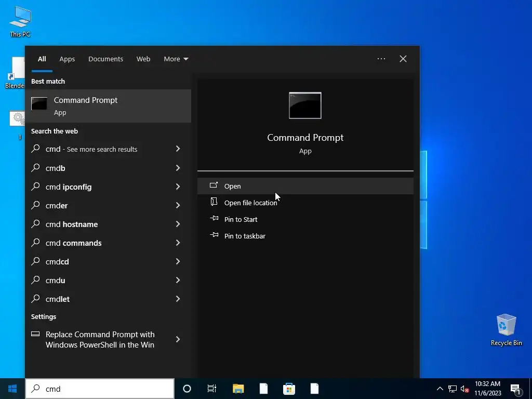Image resolution: width=532 pixels, height=399 pixels.
Task: Click the blank document icon right of Store
Action: (314, 389)
